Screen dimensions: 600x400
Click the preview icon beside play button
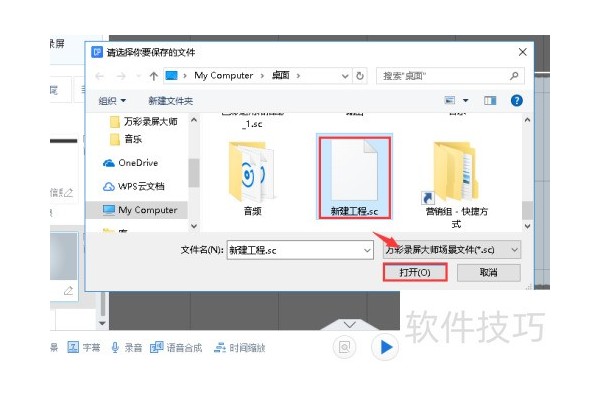344,347
